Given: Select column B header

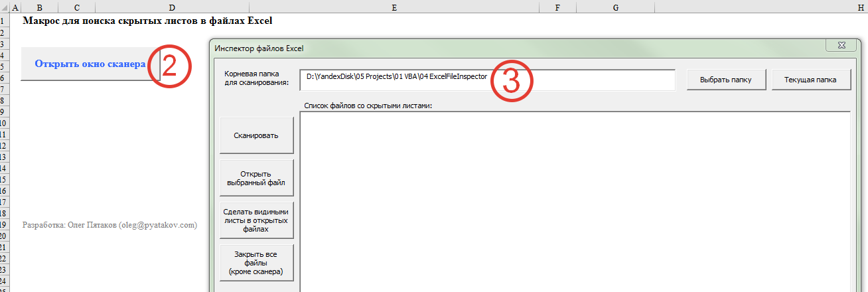Looking at the screenshot, I should click(x=39, y=7).
